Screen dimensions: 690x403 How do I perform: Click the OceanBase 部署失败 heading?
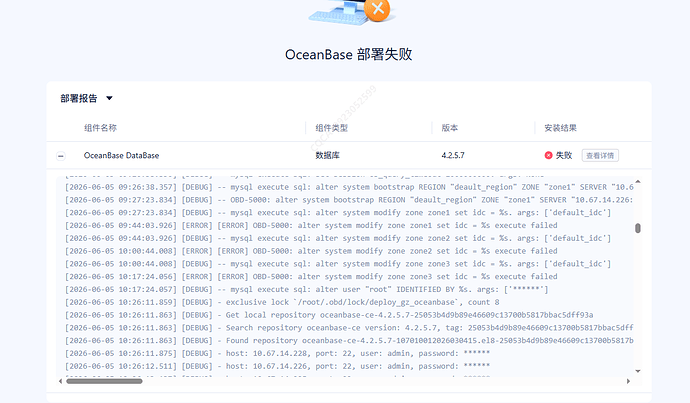click(349, 55)
